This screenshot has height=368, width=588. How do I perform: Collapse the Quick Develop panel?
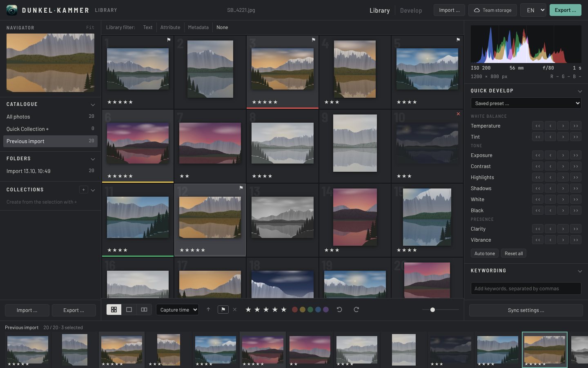click(580, 91)
